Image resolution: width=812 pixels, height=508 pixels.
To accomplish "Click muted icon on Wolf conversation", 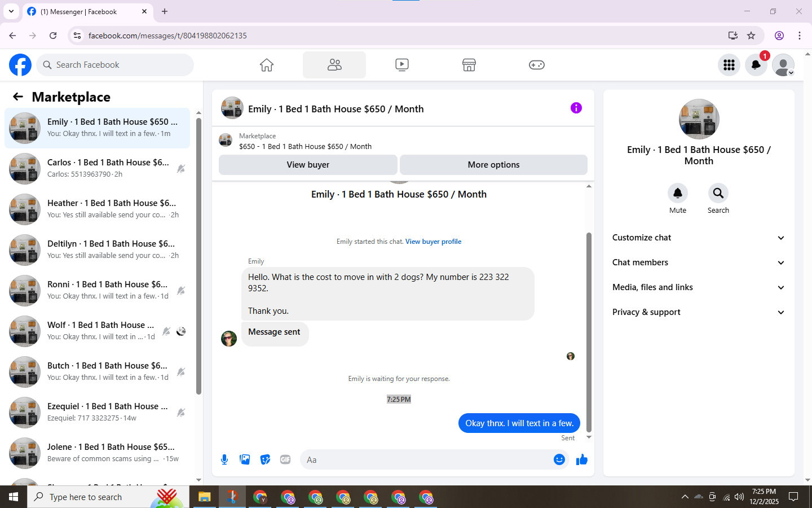I will pos(166,331).
